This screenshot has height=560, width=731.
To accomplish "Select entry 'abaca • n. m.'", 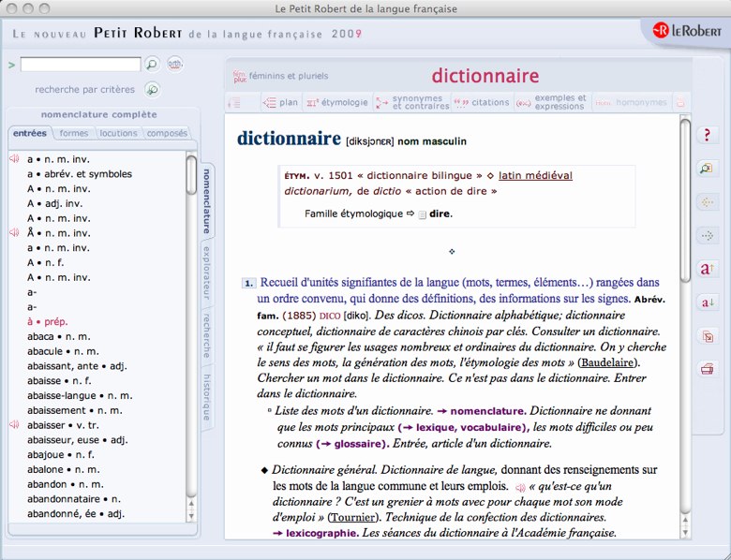I will point(59,336).
